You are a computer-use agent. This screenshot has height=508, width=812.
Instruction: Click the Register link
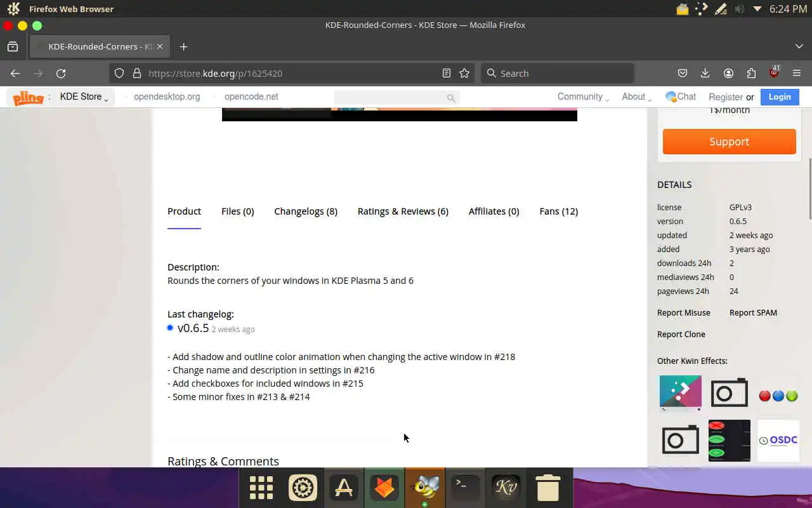(725, 97)
